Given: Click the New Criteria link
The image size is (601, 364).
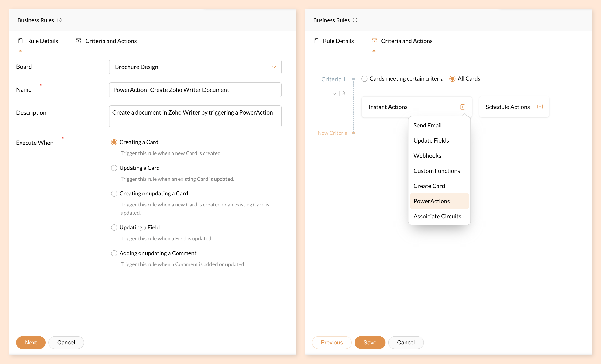Looking at the screenshot, I should (x=332, y=133).
